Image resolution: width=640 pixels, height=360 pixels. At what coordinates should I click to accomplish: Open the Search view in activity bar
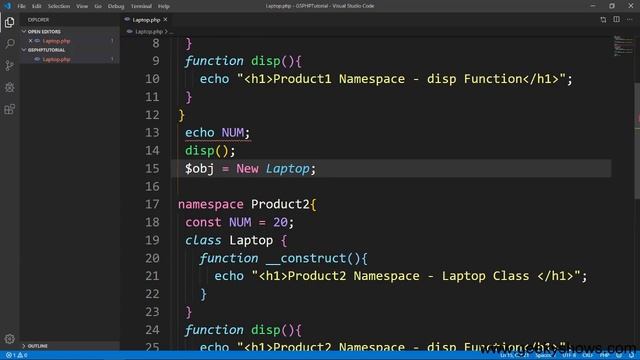[9, 44]
